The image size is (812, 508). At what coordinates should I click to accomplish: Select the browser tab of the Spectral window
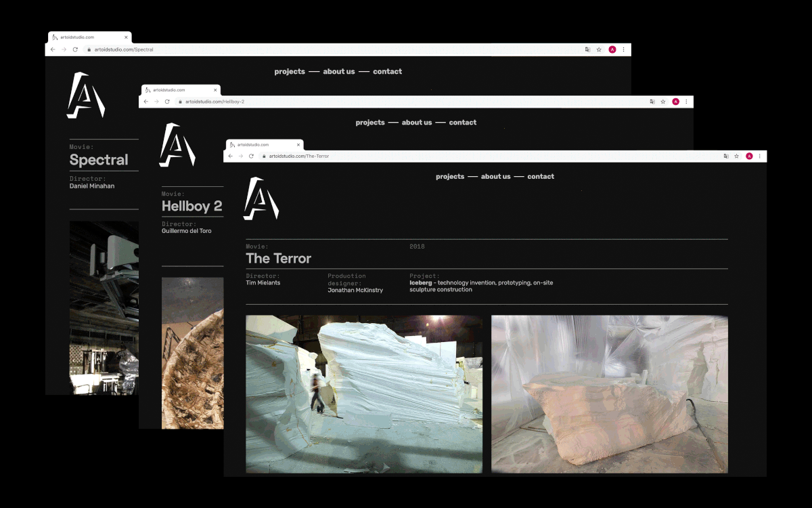[x=85, y=37]
